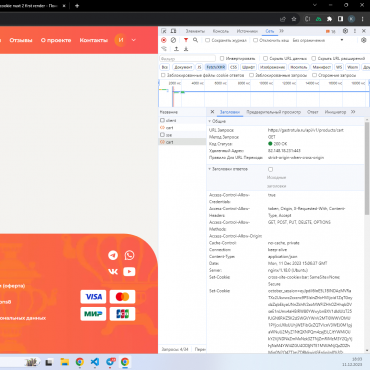The image size is (370, 370).
Task: Click the headers pane vertical scrollbar
Action: (367, 168)
